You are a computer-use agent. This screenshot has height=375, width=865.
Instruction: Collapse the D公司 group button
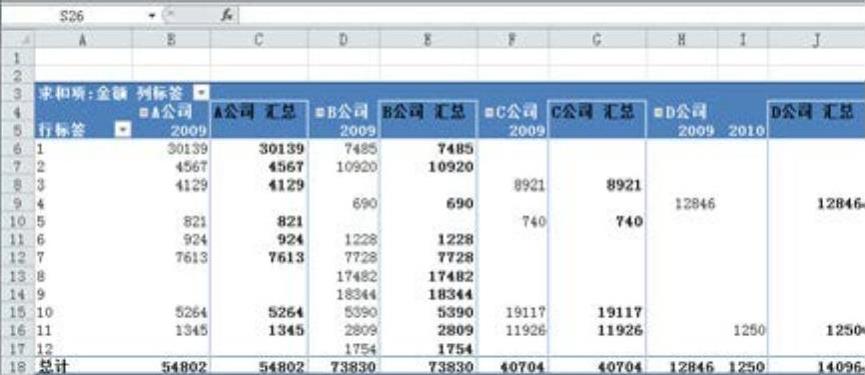(657, 112)
